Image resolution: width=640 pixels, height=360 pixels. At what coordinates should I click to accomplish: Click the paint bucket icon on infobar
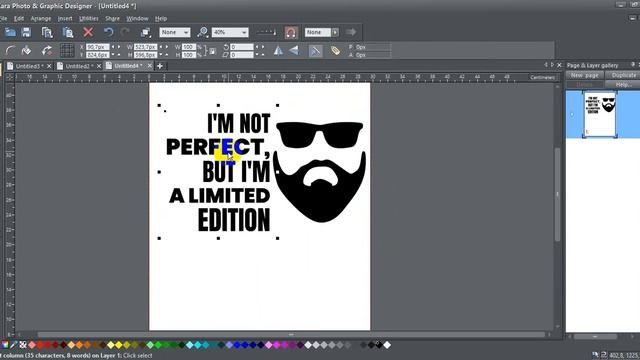(x=27, y=51)
